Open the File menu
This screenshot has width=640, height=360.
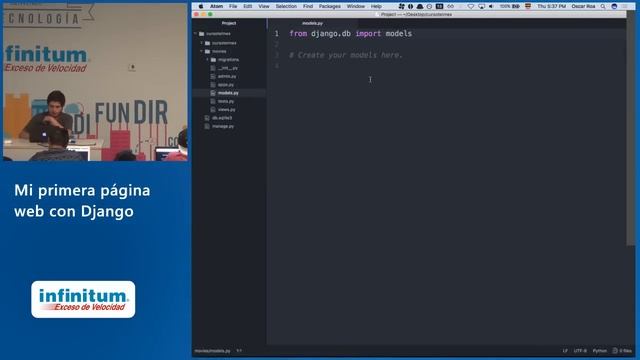coord(233,7)
